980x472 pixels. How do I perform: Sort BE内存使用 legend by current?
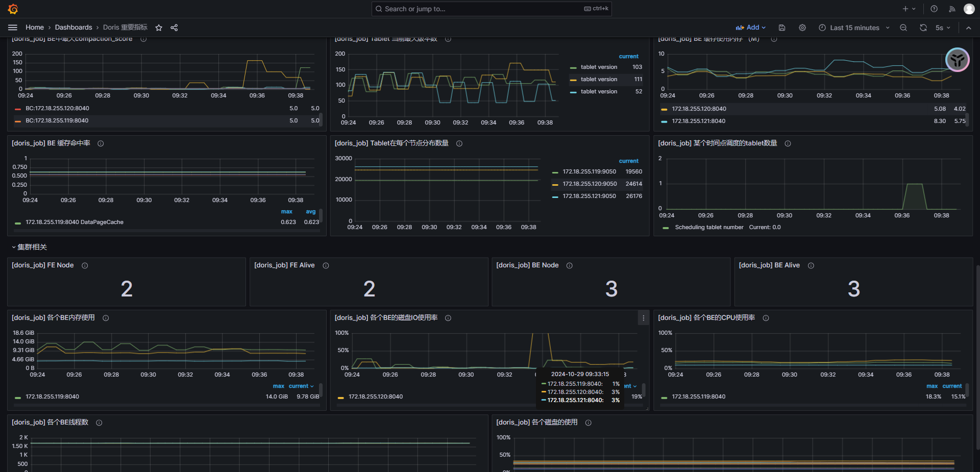coord(301,386)
